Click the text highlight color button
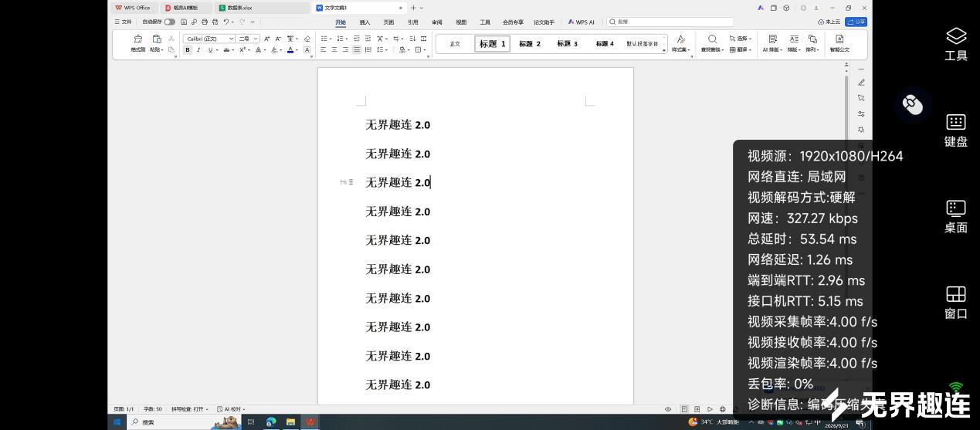980x430 pixels. [275, 49]
